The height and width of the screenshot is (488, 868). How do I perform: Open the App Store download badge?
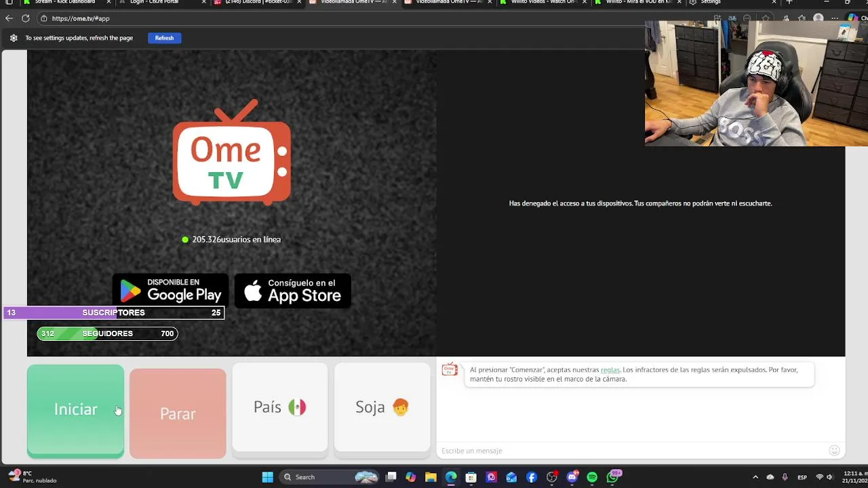pos(293,291)
